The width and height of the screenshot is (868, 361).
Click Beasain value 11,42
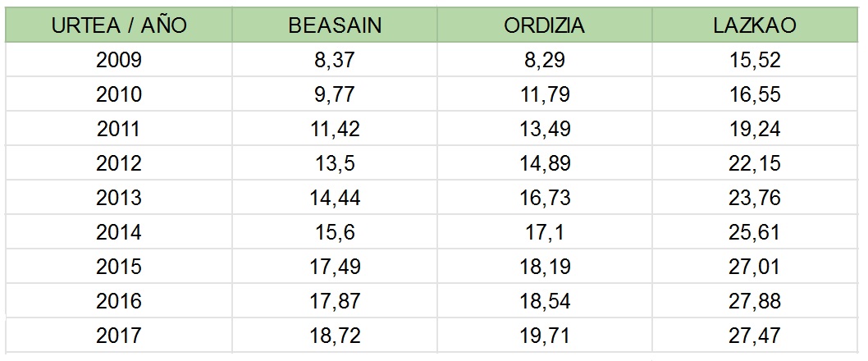click(x=335, y=129)
